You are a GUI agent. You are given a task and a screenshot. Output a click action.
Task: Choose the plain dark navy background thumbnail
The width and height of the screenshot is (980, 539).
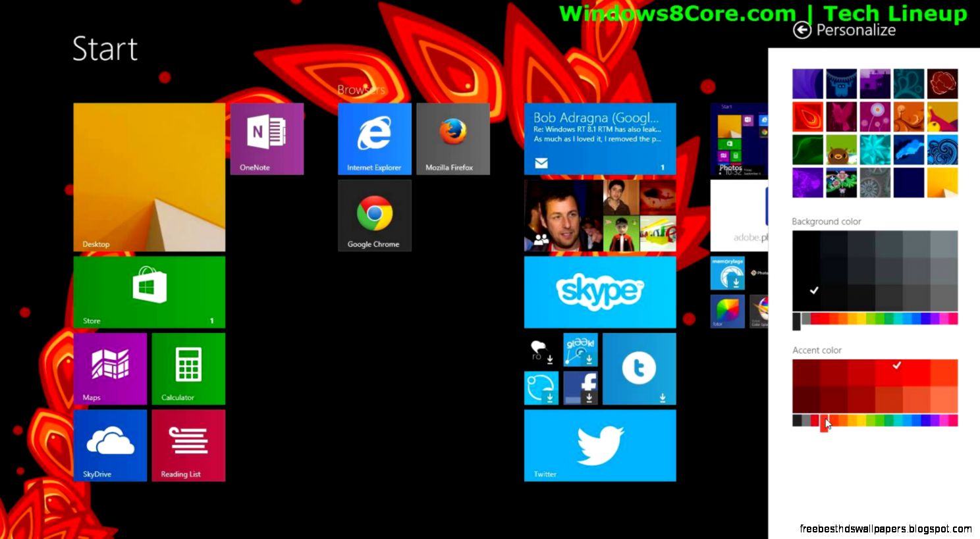point(909,182)
